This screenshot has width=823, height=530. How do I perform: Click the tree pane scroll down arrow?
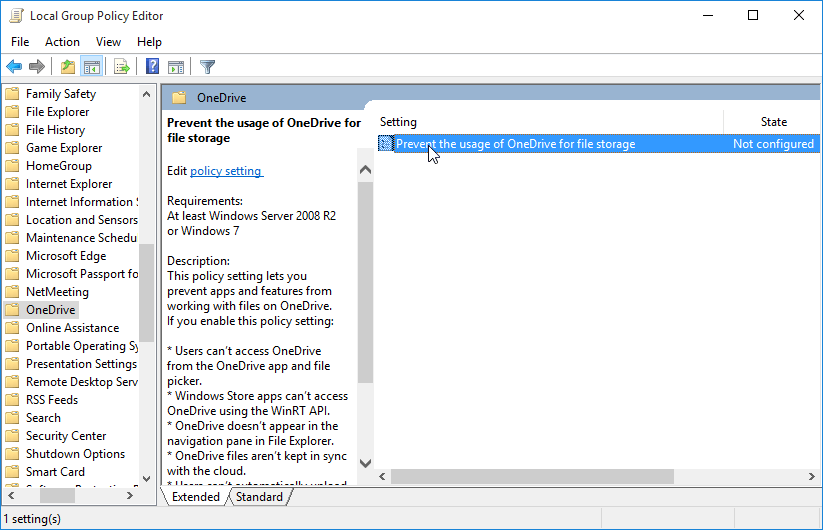click(147, 479)
